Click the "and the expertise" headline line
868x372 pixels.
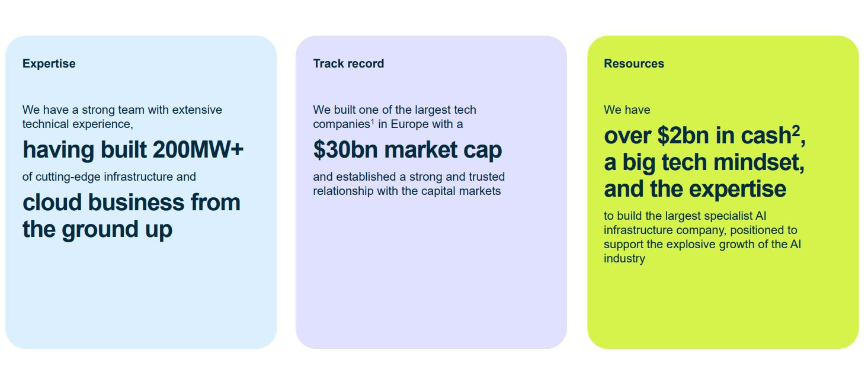click(694, 188)
